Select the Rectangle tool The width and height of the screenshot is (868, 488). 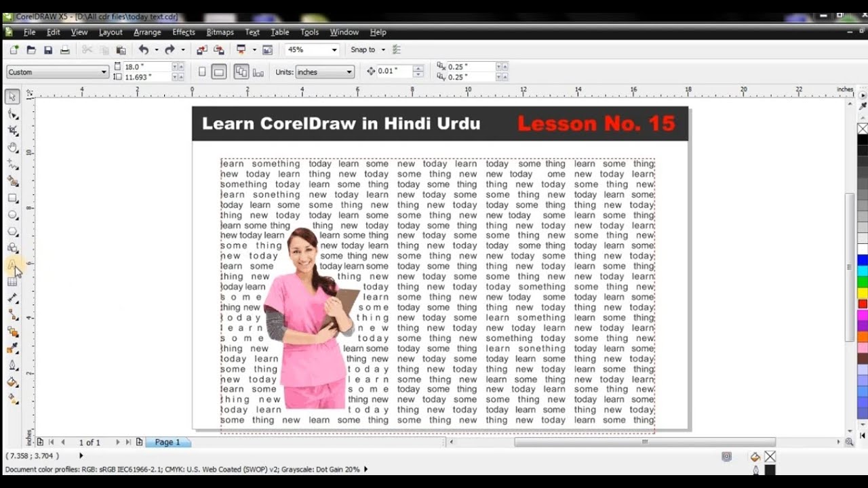pos(12,198)
